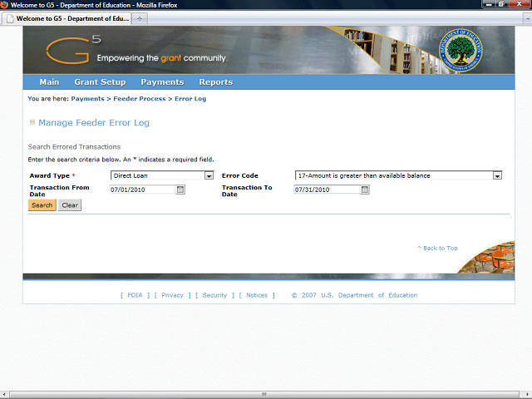Expand the Award Type dropdown

[x=209, y=175]
